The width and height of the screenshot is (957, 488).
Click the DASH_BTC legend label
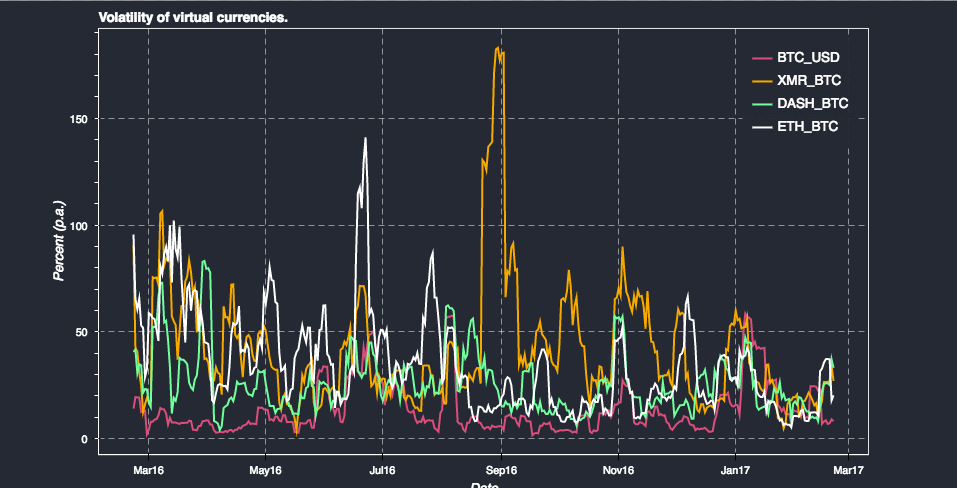coord(812,104)
